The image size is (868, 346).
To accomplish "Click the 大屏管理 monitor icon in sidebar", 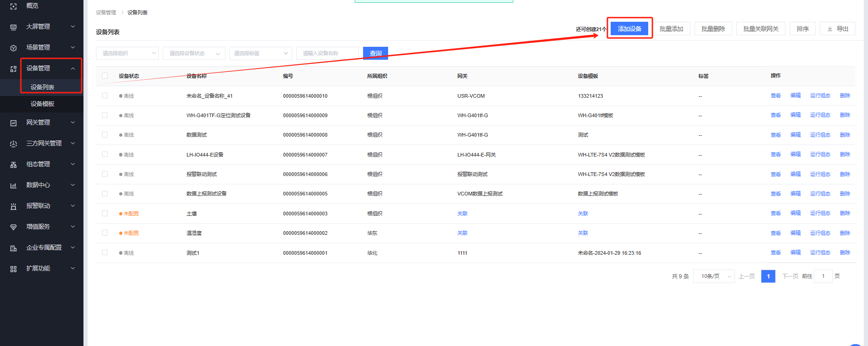I will (13, 27).
